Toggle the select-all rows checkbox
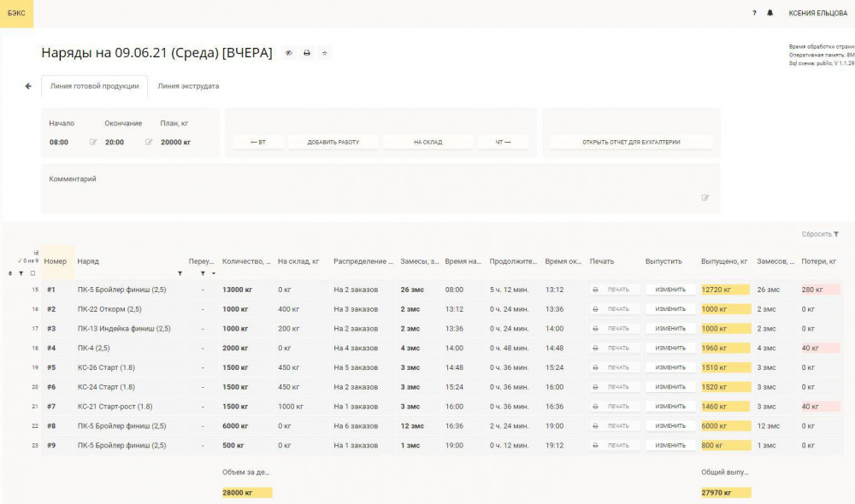 point(32,273)
